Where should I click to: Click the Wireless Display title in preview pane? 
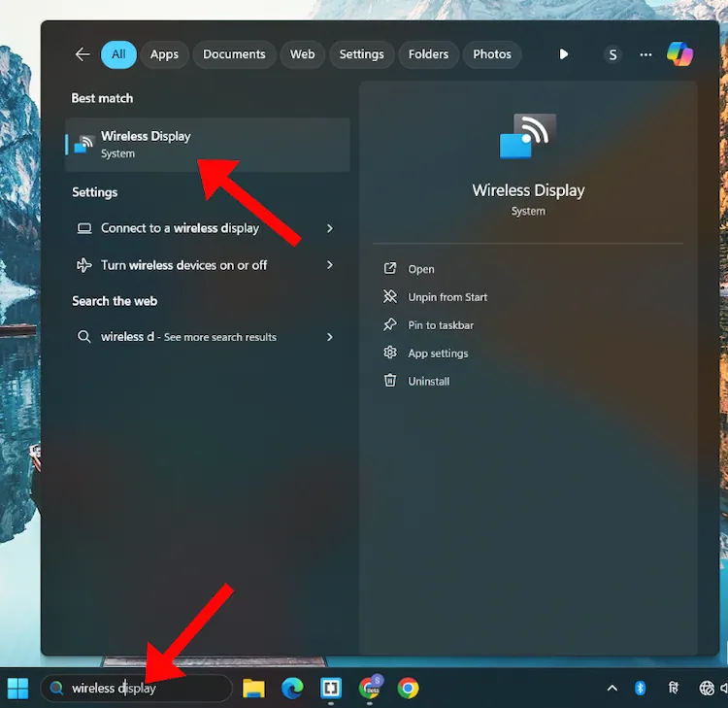528,190
